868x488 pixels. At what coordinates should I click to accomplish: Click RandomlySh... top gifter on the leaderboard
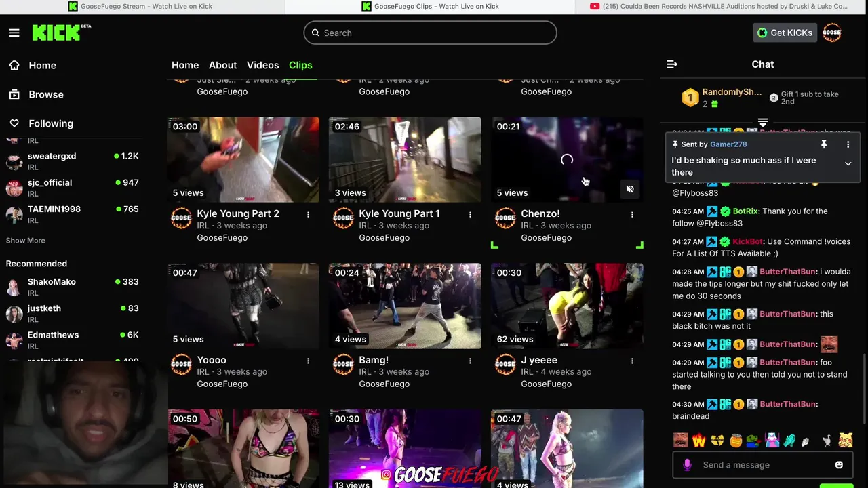732,92
